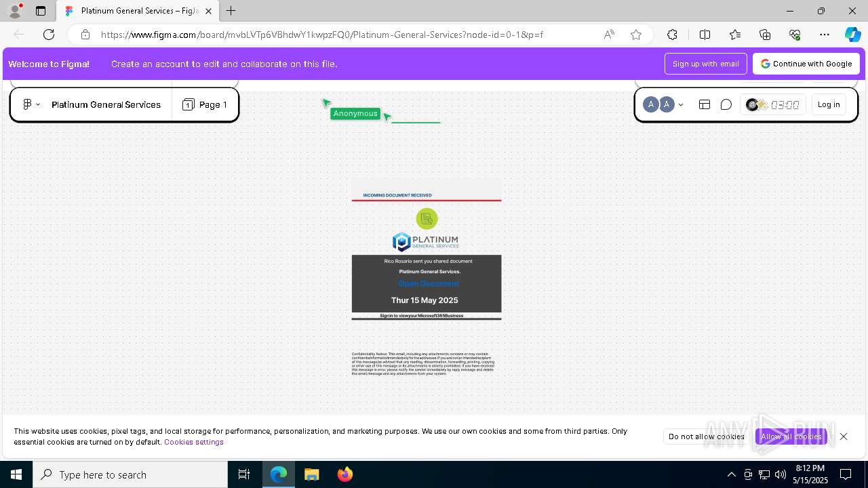Screen dimensions: 868x488
Task: Click the second collaborator avatar A
Action: tap(667, 104)
